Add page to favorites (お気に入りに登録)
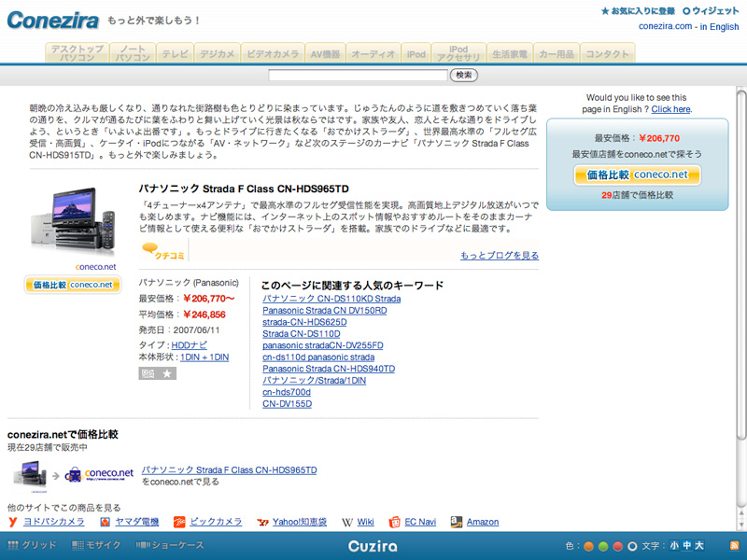Image resolution: width=747 pixels, height=560 pixels. pos(638,10)
